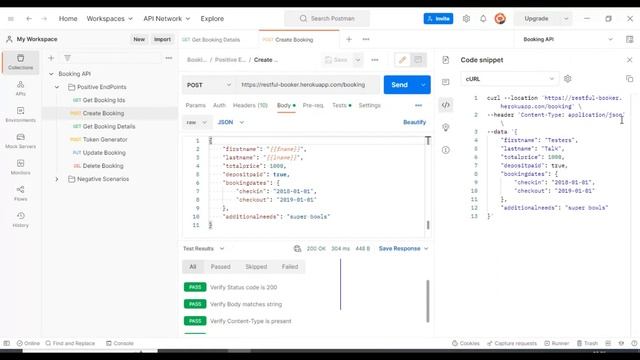The image size is (640, 360).
Task: Go forward with the right arrow
Action: [44, 19]
